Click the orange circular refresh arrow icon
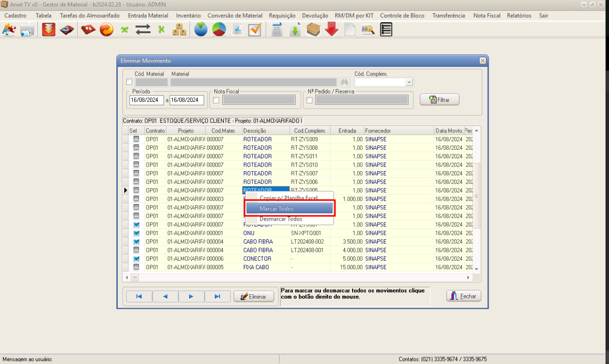The width and height of the screenshot is (609, 364). tap(106, 30)
